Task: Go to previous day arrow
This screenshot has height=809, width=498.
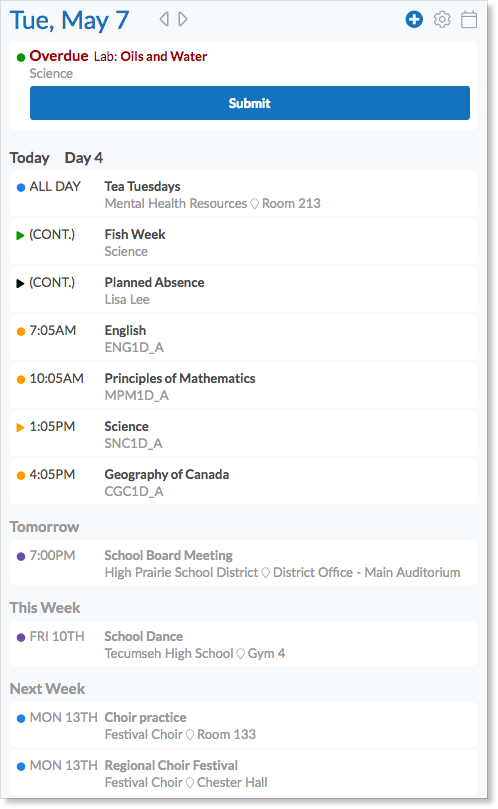Action: (x=164, y=19)
